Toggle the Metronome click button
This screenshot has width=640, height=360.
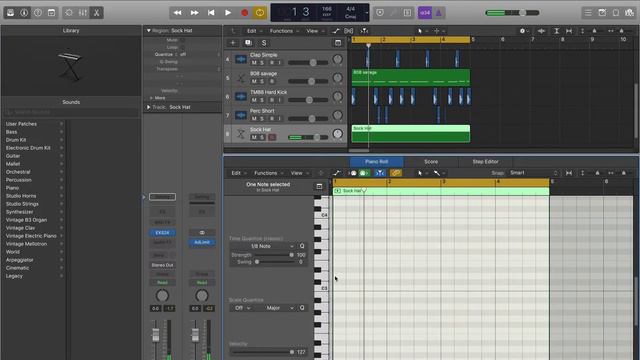[x=439, y=13]
